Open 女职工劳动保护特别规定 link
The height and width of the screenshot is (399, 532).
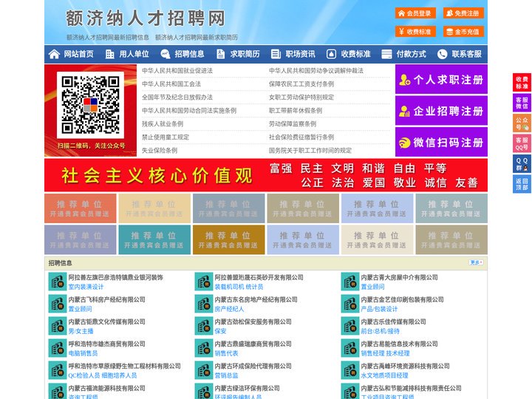tap(301, 97)
